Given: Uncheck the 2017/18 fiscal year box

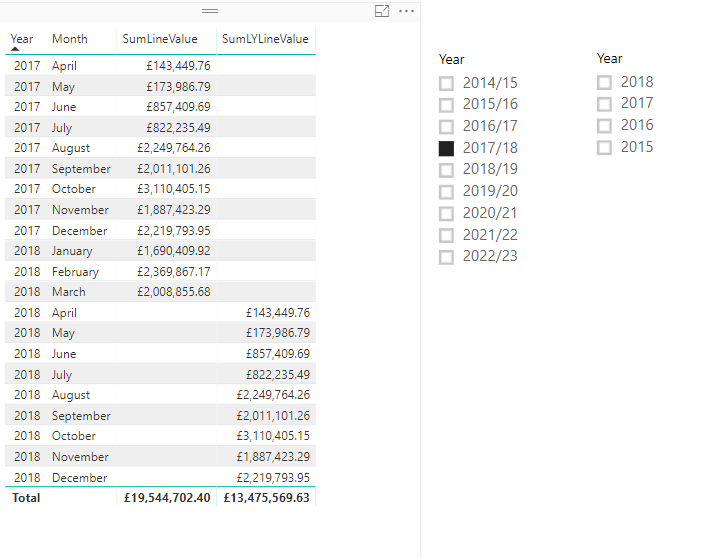Looking at the screenshot, I should coord(446,148).
